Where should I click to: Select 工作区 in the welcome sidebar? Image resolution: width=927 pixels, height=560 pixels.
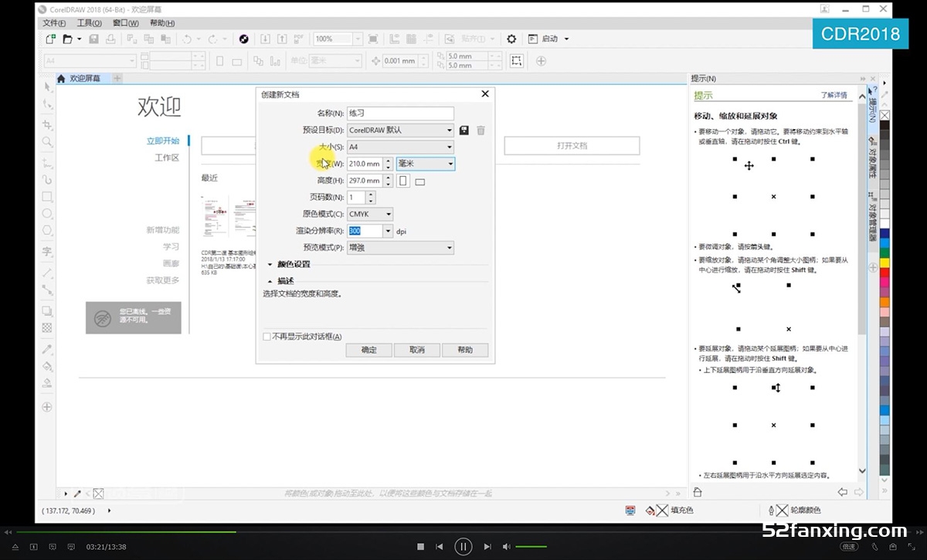pyautogui.click(x=167, y=158)
